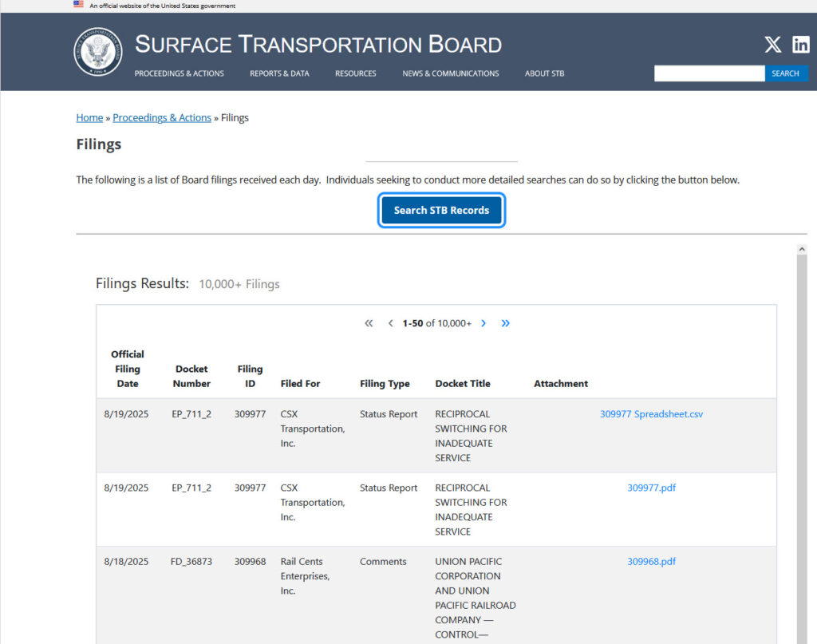Download the 309977 Spreadsheet.csv attachment
817x644 pixels.
[651, 414]
